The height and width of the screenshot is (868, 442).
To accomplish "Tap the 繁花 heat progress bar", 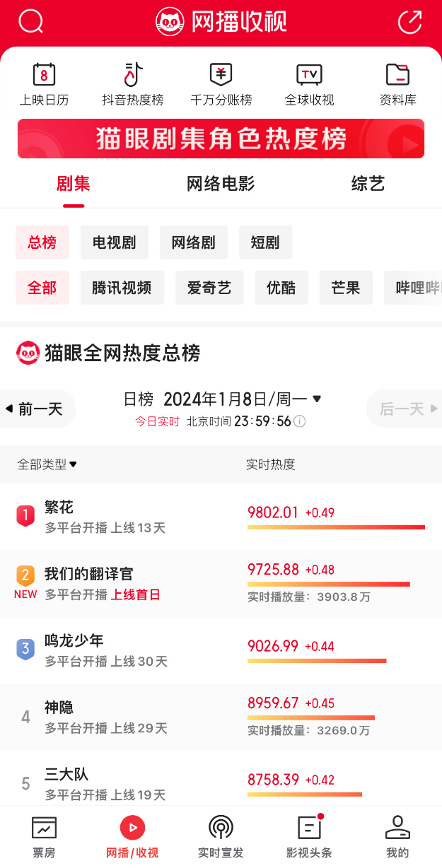I will click(x=336, y=527).
